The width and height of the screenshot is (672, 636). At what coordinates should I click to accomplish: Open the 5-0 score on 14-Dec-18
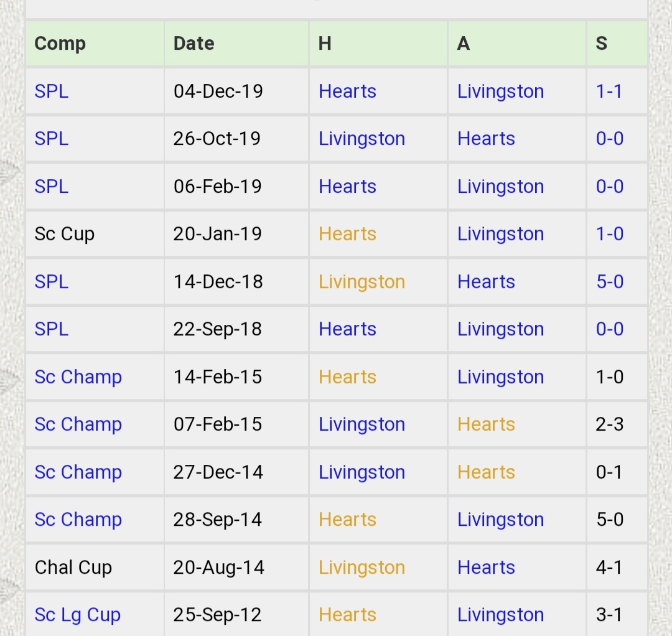coord(609,281)
